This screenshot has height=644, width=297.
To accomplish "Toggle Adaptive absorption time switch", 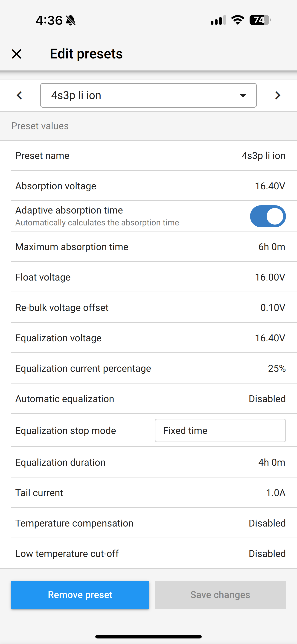I will (x=268, y=216).
